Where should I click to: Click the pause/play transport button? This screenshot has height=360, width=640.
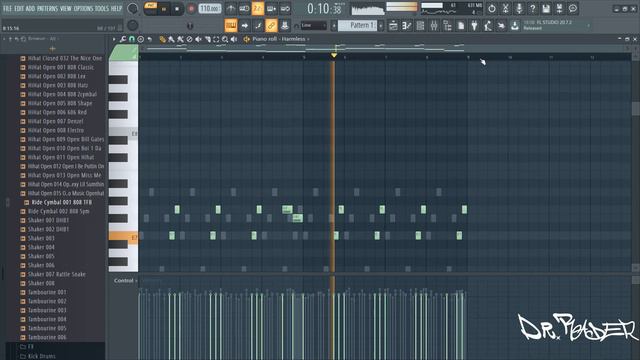164,9
